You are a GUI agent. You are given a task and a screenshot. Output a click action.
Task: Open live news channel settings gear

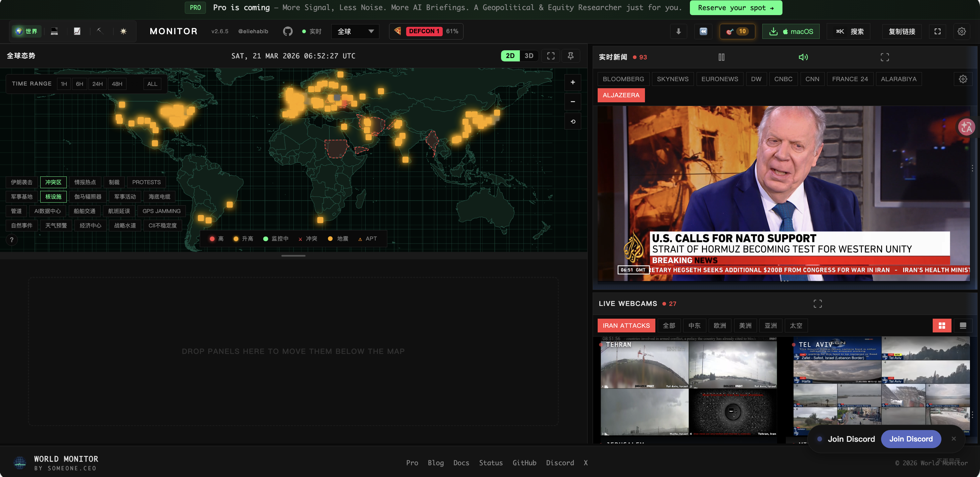coord(963,79)
